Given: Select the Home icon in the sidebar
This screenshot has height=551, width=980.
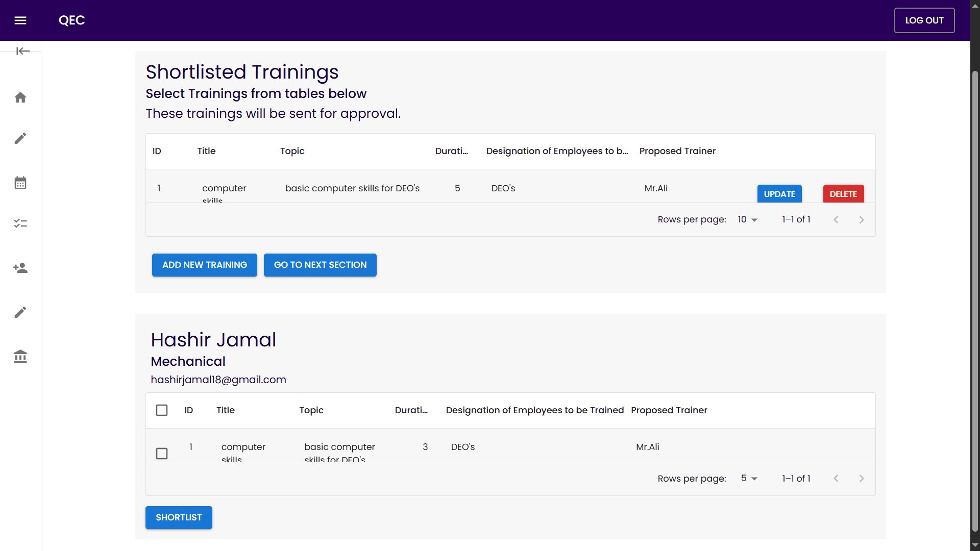Looking at the screenshot, I should pyautogui.click(x=20, y=97).
